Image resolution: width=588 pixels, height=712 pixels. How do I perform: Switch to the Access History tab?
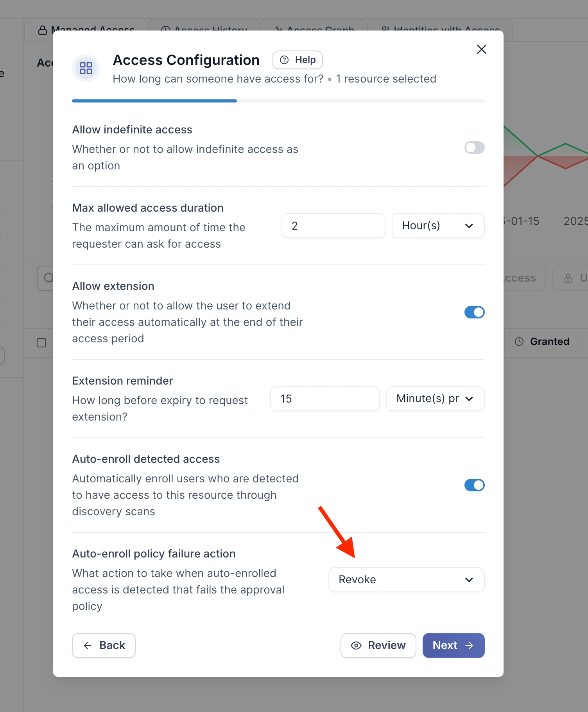tap(204, 30)
